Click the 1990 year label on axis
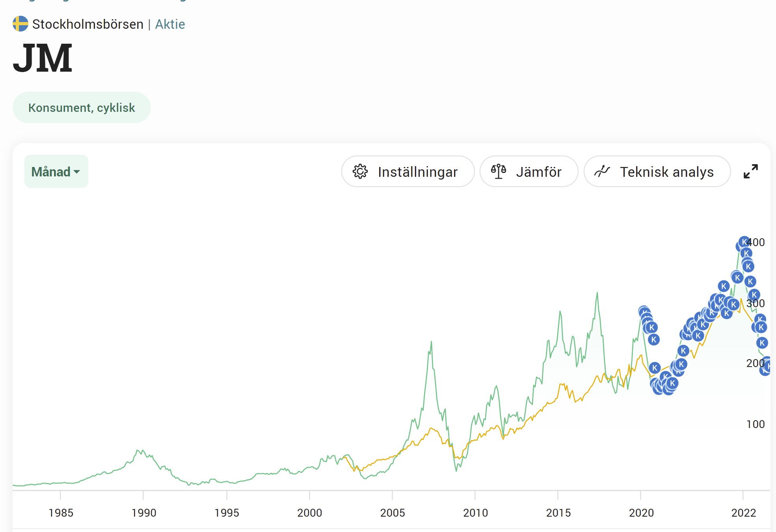776x532 pixels. 144,513
